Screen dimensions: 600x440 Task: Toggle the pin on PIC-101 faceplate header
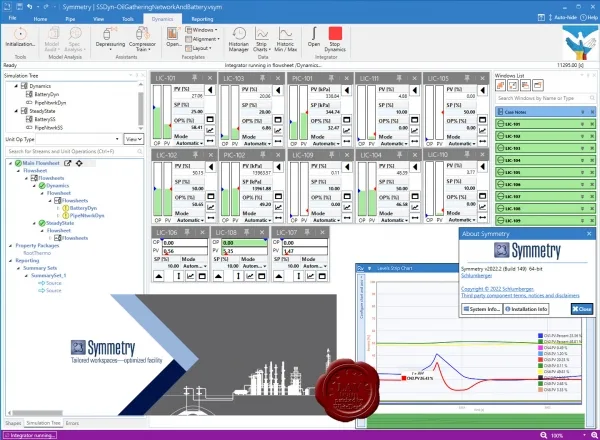[x=331, y=78]
